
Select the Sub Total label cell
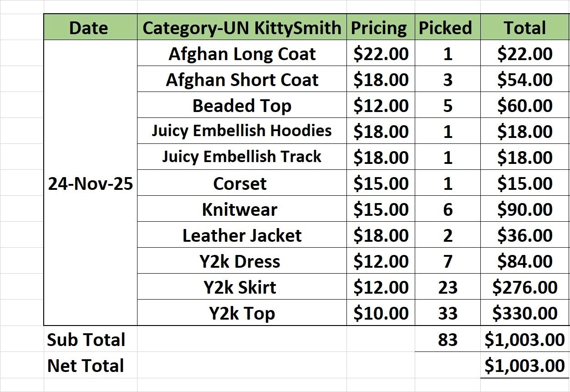tap(91, 339)
